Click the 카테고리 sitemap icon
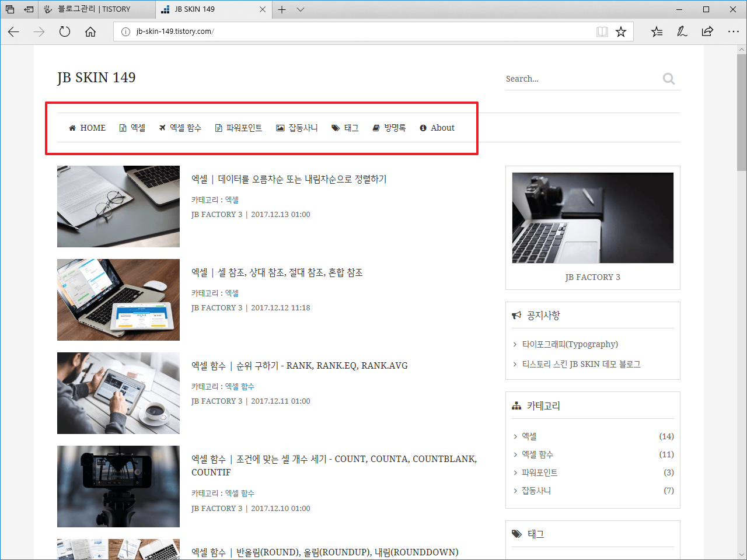 tap(516, 406)
